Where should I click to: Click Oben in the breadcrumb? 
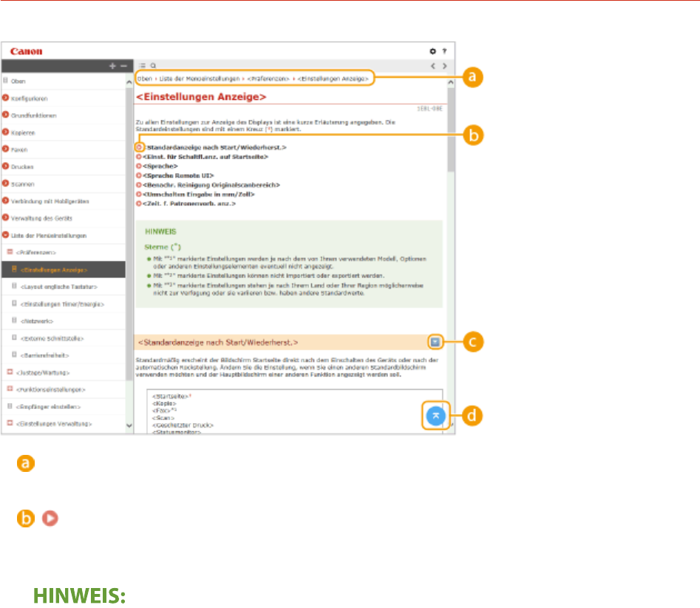[x=145, y=78]
